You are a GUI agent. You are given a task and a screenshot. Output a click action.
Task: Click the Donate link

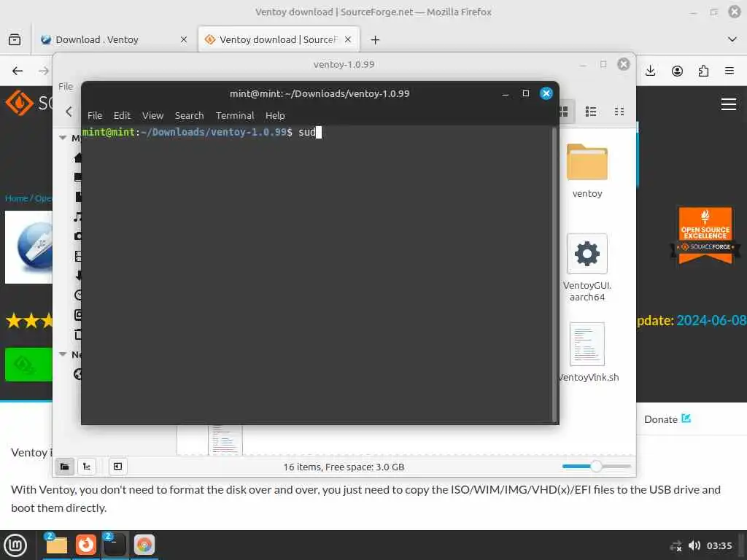tap(667, 419)
